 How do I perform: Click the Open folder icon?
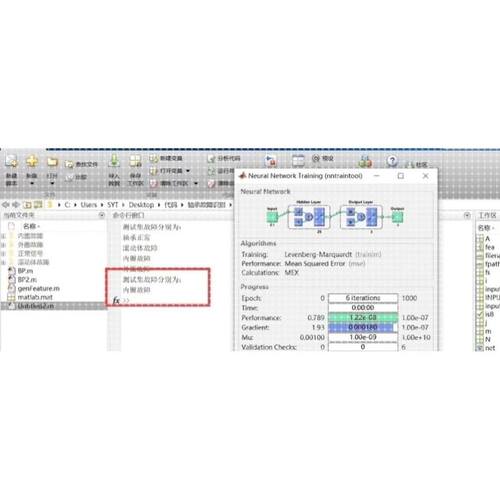(52, 162)
